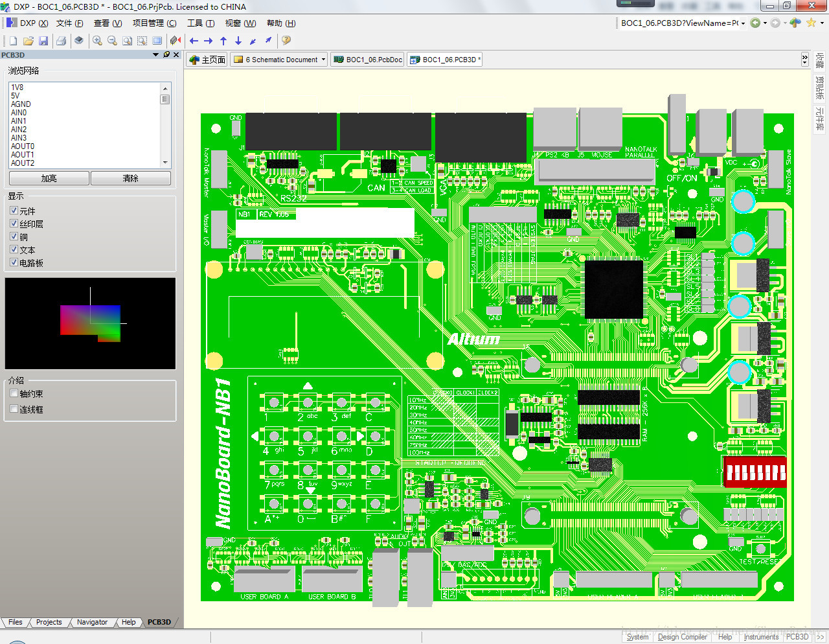Enable the 连线框 wireframe checkbox
The width and height of the screenshot is (829, 644).
tap(14, 409)
